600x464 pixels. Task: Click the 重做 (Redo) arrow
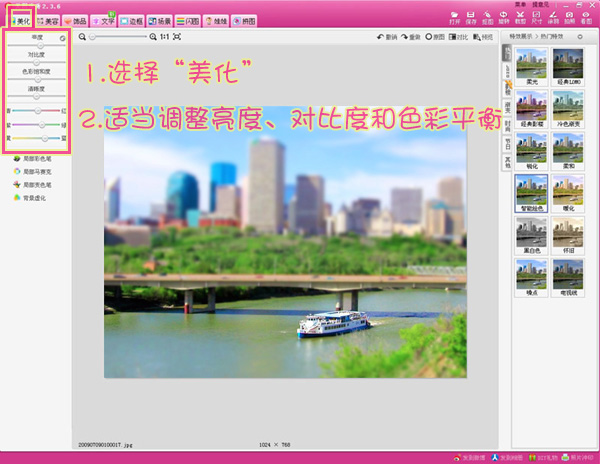(x=410, y=36)
